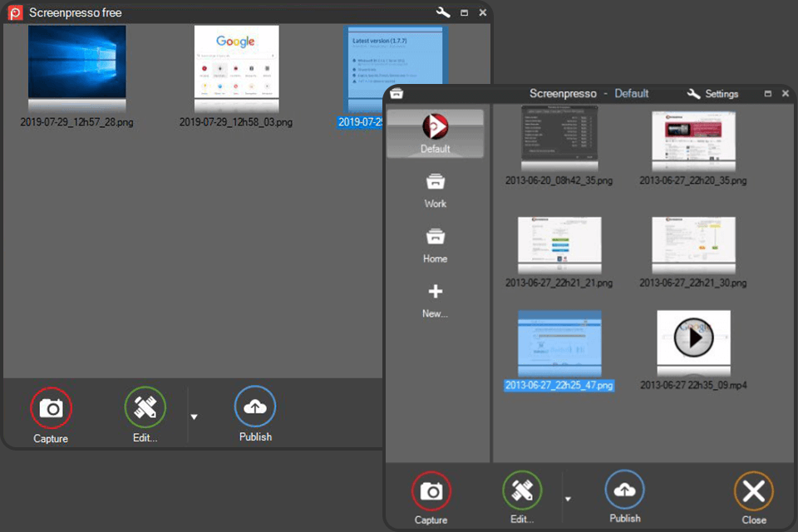Click the orange Close button
Screen dimensions: 798x532
point(752,490)
